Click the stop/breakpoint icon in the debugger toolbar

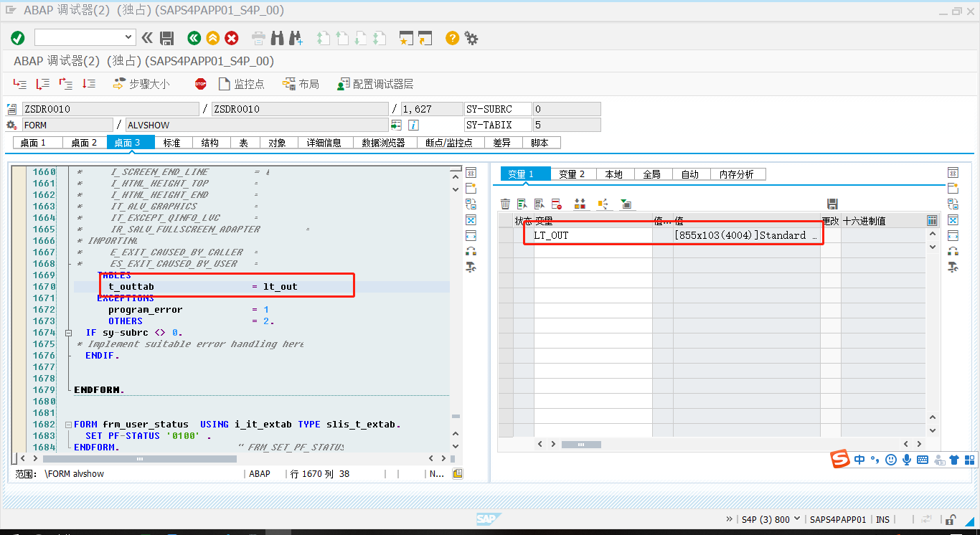(x=201, y=83)
